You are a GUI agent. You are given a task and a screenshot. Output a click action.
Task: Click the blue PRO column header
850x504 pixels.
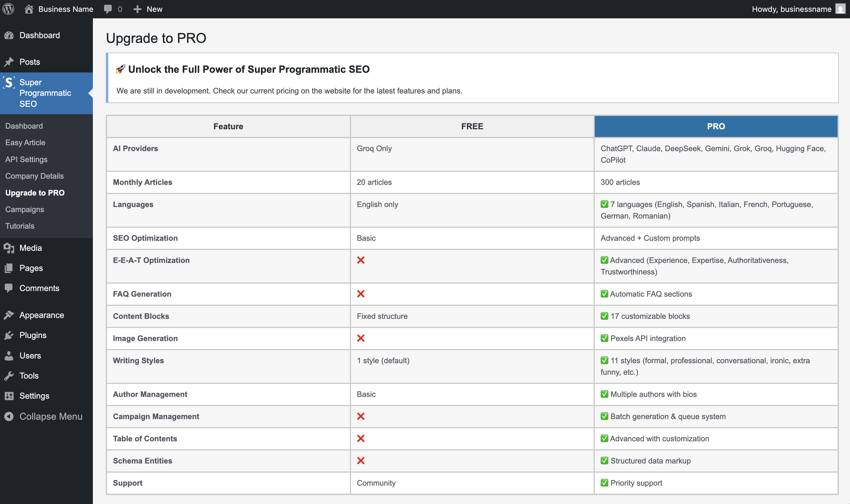coord(715,126)
